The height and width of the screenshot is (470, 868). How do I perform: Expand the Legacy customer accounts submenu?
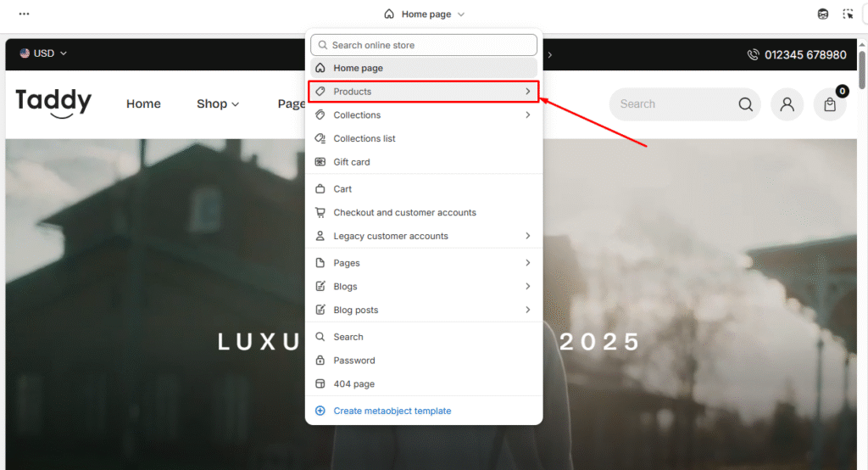(x=527, y=236)
